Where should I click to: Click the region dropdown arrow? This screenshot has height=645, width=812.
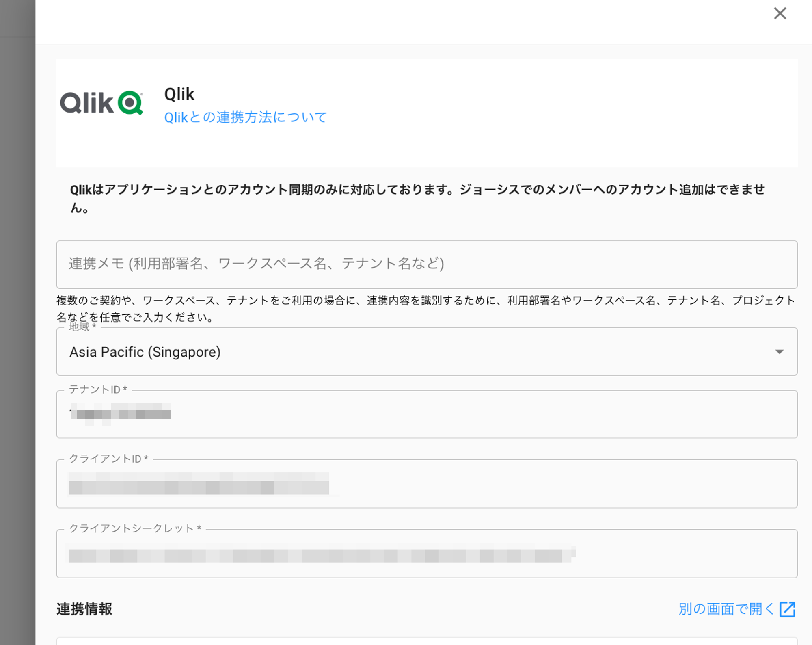pos(779,352)
